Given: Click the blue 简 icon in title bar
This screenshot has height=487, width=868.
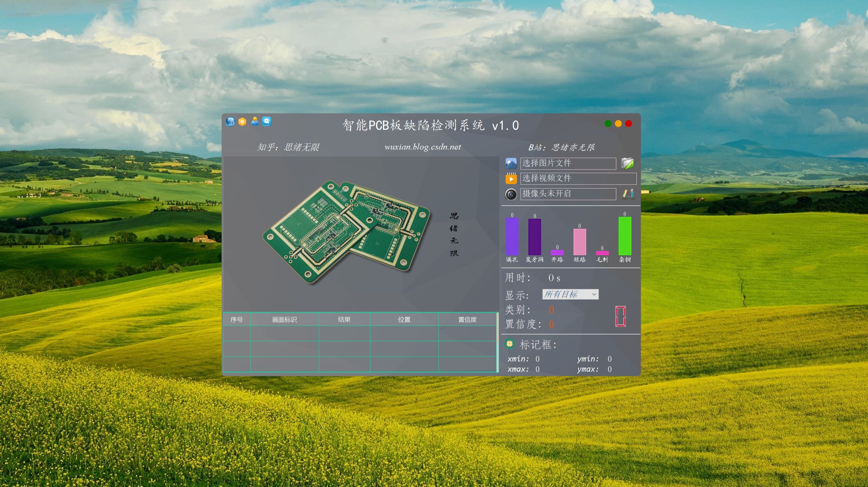Looking at the screenshot, I should 231,122.
